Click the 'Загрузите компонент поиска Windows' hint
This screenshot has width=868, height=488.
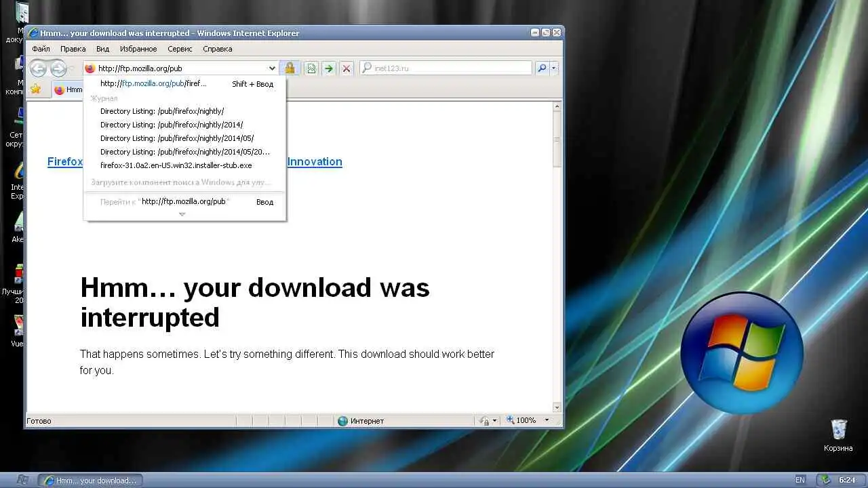pos(180,182)
